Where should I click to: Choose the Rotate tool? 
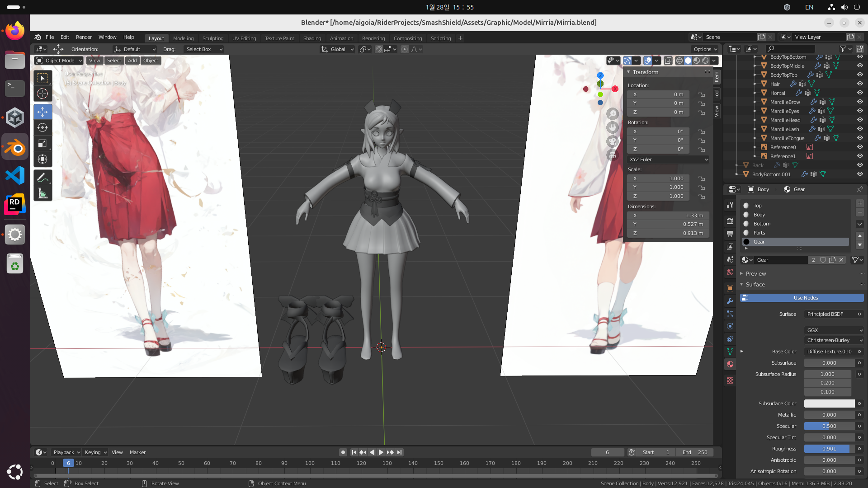point(42,128)
